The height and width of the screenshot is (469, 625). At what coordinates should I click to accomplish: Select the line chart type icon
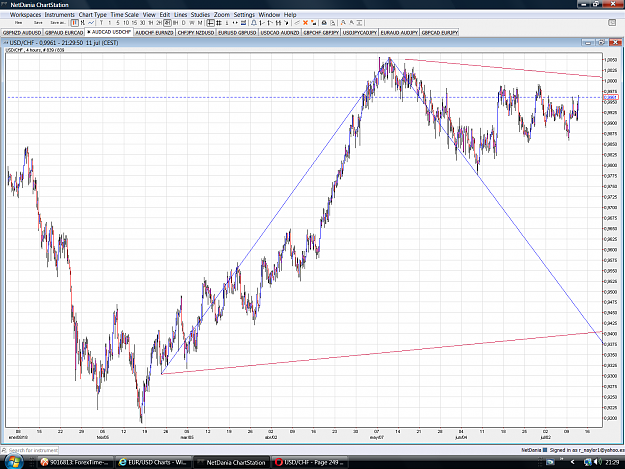click(91, 23)
